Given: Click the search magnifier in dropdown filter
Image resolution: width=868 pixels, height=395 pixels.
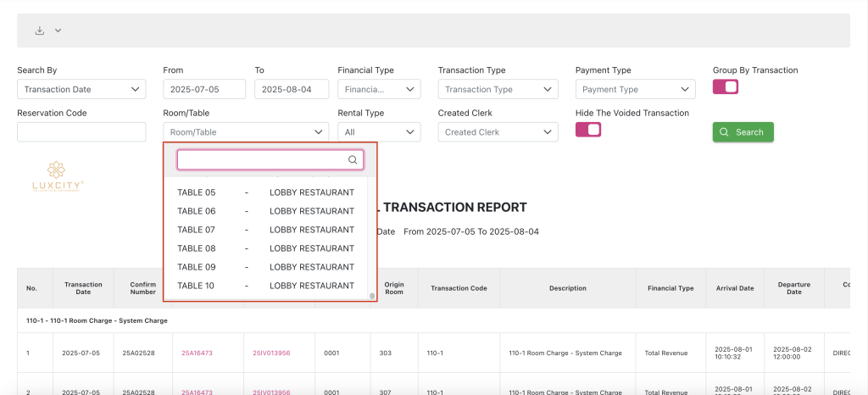Looking at the screenshot, I should point(353,159).
